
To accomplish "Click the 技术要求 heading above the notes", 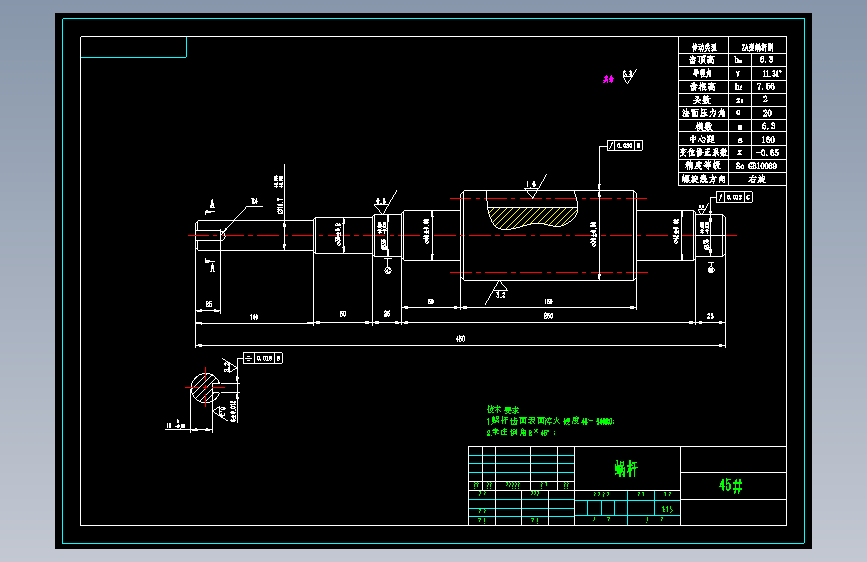I will coord(503,409).
